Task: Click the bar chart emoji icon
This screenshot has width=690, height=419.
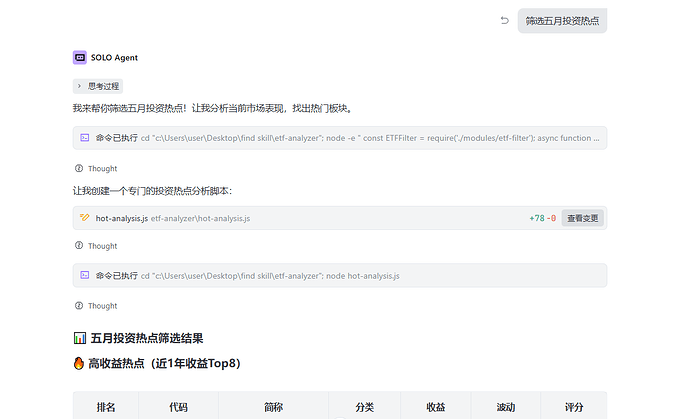Action: pos(80,338)
